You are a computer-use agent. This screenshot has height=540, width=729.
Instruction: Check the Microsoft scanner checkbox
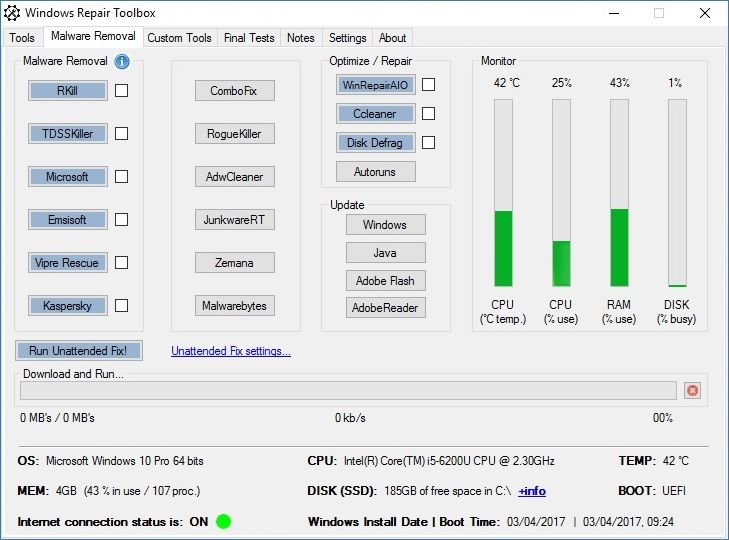coord(121,176)
